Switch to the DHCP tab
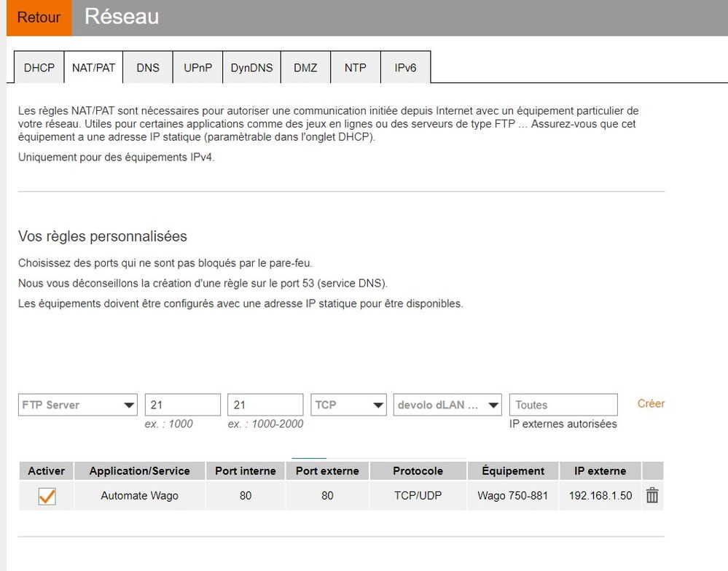This screenshot has height=571, width=728. click(x=39, y=68)
